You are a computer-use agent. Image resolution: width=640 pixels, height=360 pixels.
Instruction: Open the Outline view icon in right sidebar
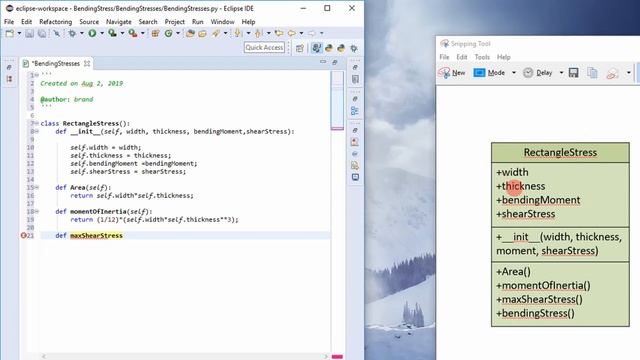pos(355,111)
